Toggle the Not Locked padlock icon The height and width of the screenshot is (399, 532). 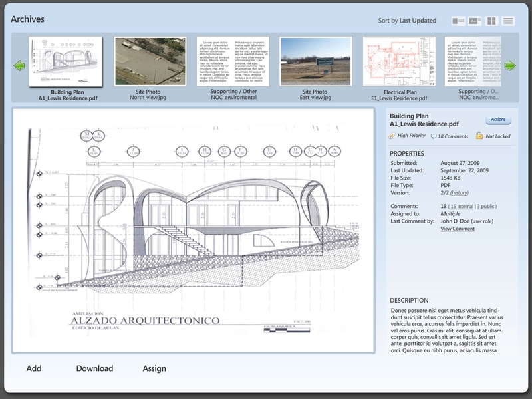click(x=479, y=136)
